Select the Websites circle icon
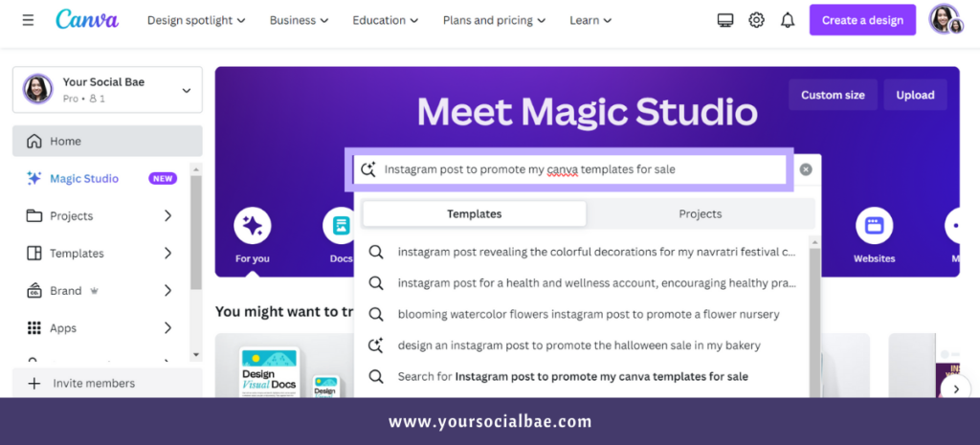Screen dimensions: 980x445 click(x=875, y=226)
